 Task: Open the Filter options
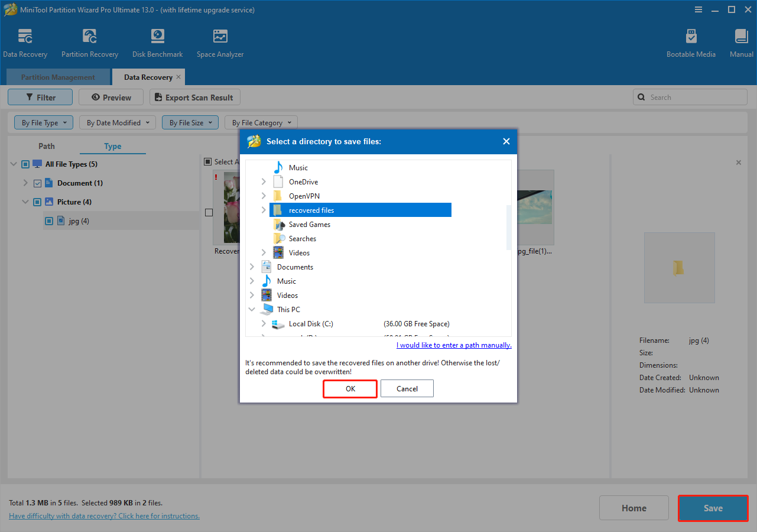coord(40,96)
